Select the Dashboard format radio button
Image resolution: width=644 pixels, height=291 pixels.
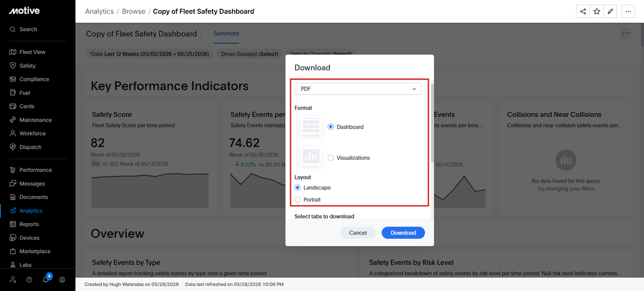click(x=331, y=127)
